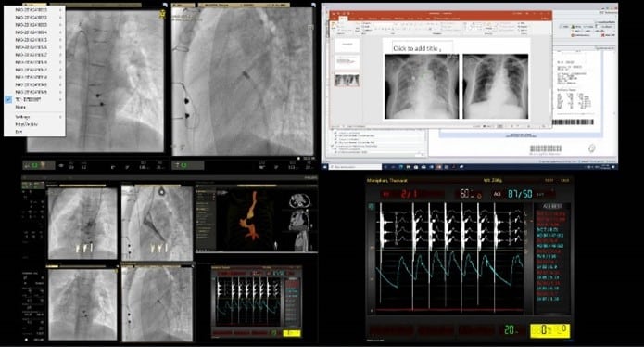Viewport: 644px width, 347px height.
Task: Click the miniature hemodynamic monitor view
Action: click(x=257, y=302)
